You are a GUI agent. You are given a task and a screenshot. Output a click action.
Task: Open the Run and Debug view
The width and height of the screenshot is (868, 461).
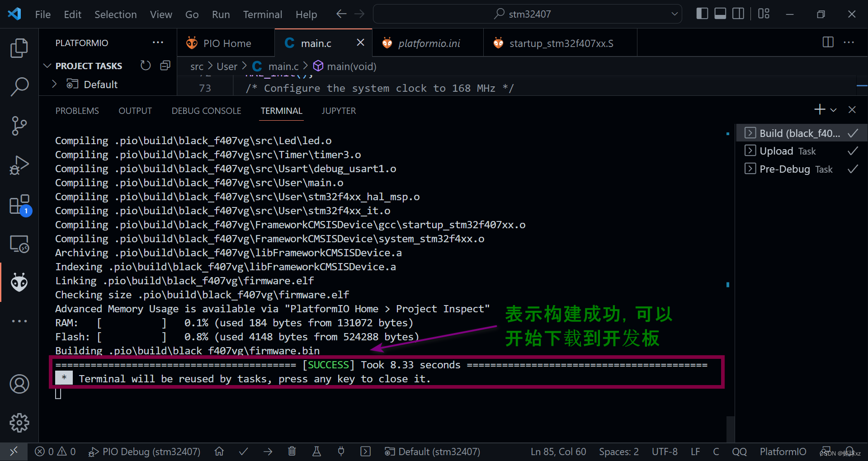19,165
